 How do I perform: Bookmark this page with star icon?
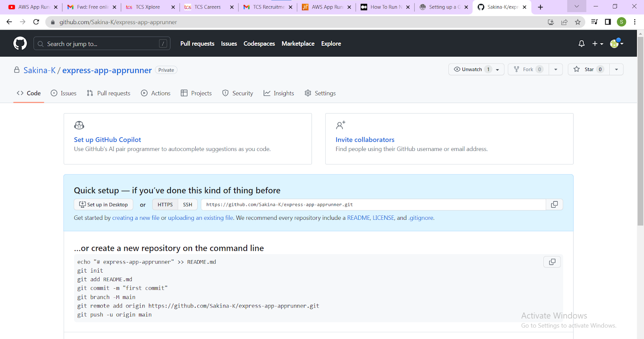point(578,22)
